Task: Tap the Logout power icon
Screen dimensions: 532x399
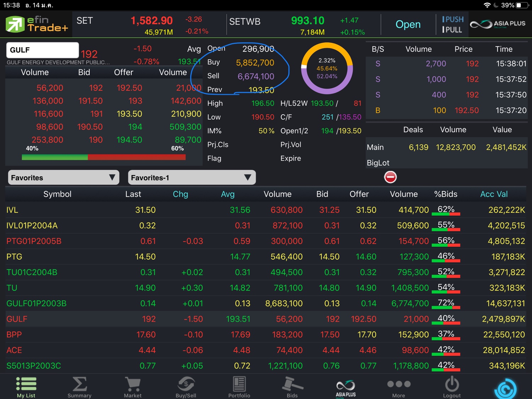Action: (x=452, y=387)
